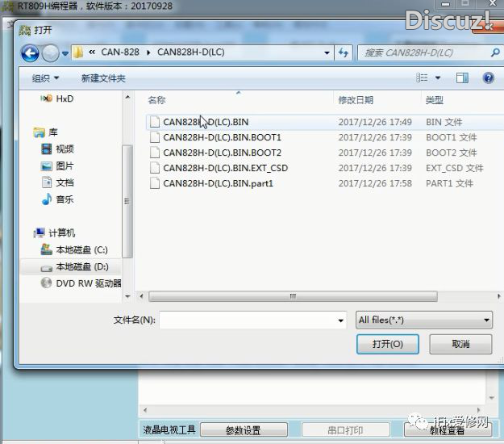Click type cell BOOT2 文件
This screenshot has height=444, width=504.
(452, 153)
